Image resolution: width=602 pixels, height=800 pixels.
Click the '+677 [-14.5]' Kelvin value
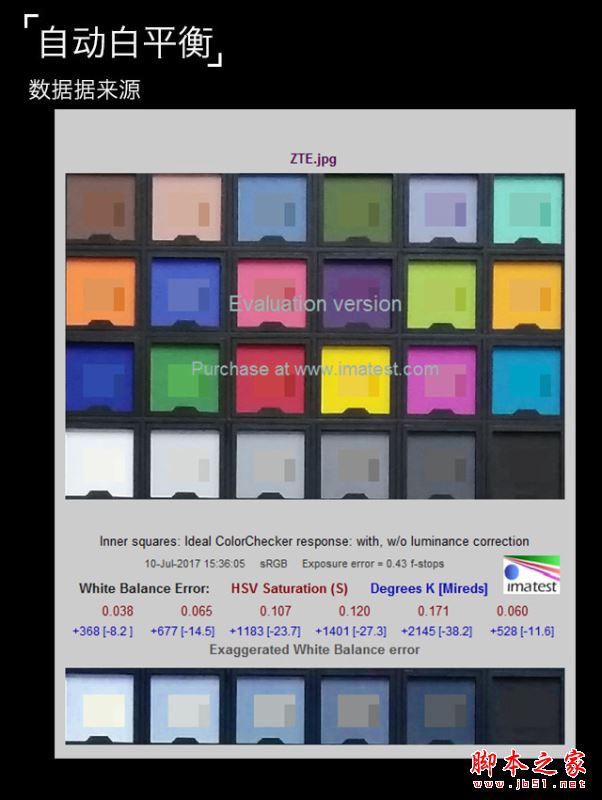[183, 631]
